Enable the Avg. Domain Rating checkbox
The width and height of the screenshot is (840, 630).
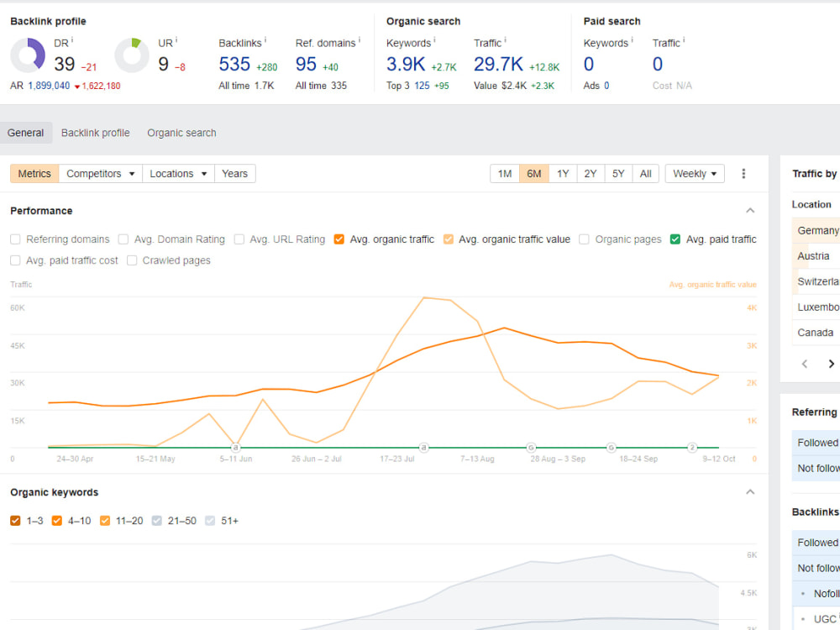pos(123,239)
